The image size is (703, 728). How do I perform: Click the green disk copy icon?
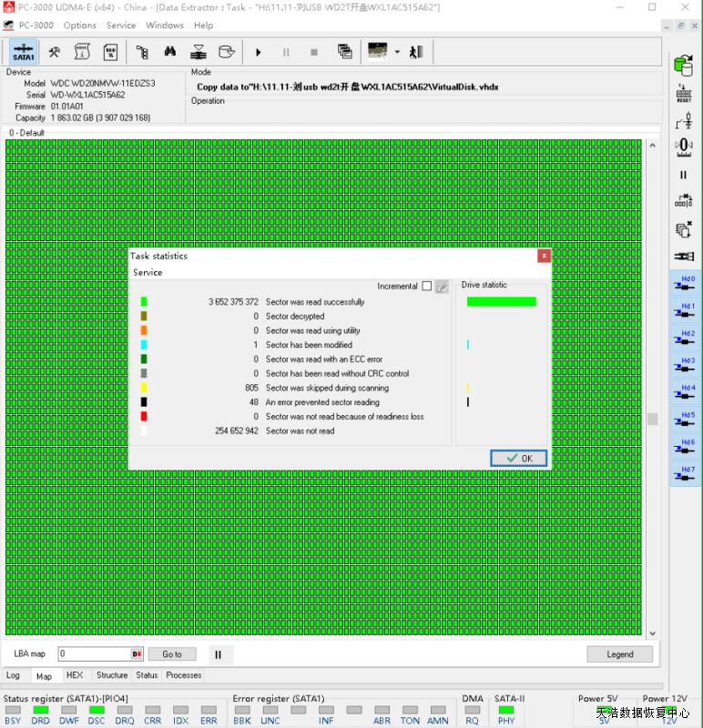(x=683, y=65)
